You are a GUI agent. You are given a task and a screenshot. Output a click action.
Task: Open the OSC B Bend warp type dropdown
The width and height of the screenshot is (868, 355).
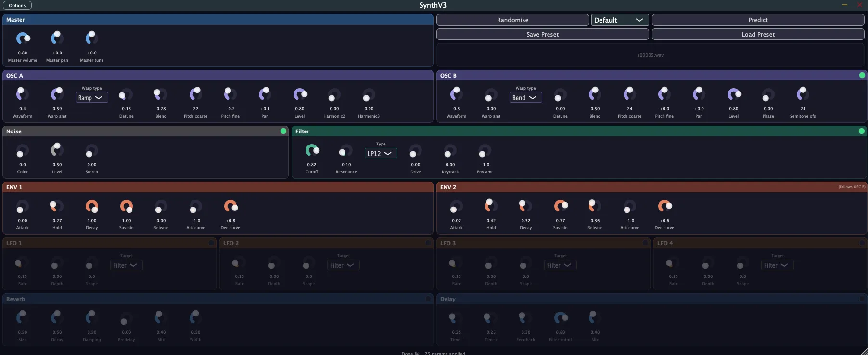pyautogui.click(x=526, y=98)
